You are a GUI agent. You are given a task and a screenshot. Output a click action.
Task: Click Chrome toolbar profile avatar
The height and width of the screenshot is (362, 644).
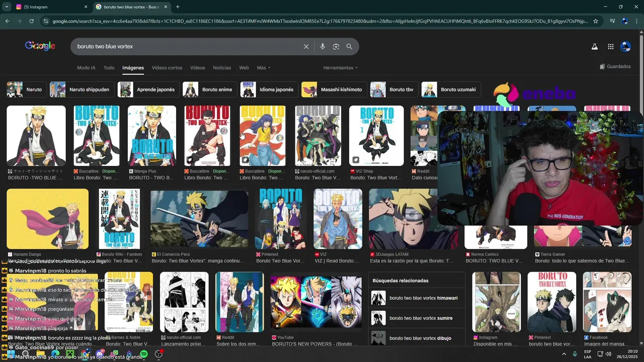(625, 21)
